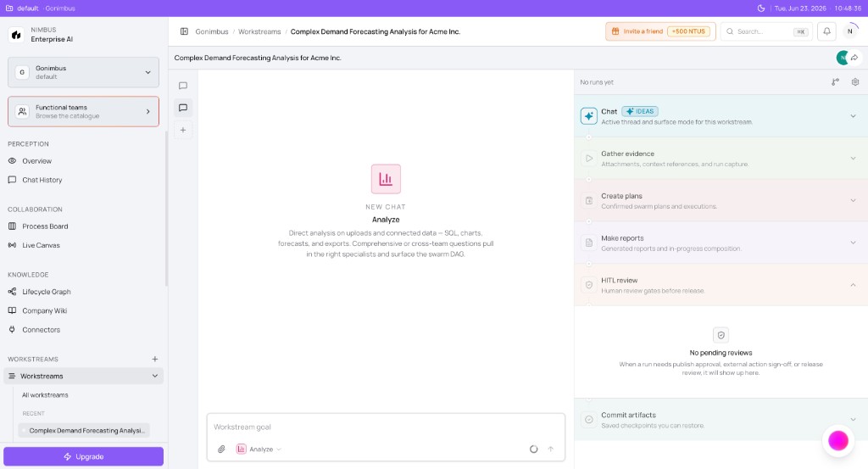Expand the Commit artifacts section

853,420
